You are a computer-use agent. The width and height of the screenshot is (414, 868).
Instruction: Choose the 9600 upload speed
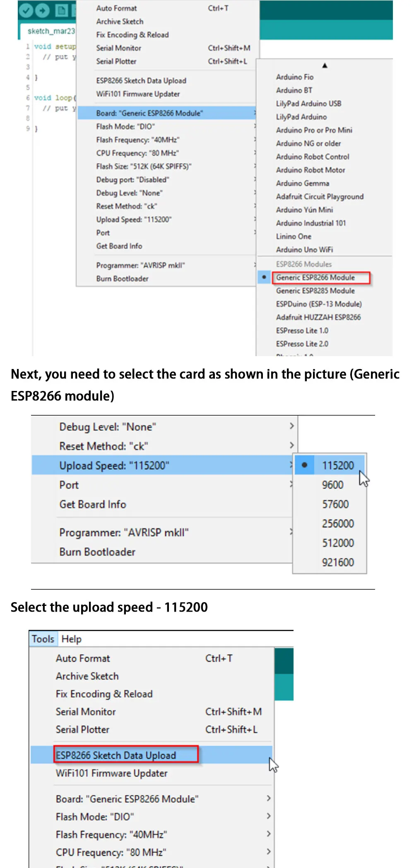point(333,485)
